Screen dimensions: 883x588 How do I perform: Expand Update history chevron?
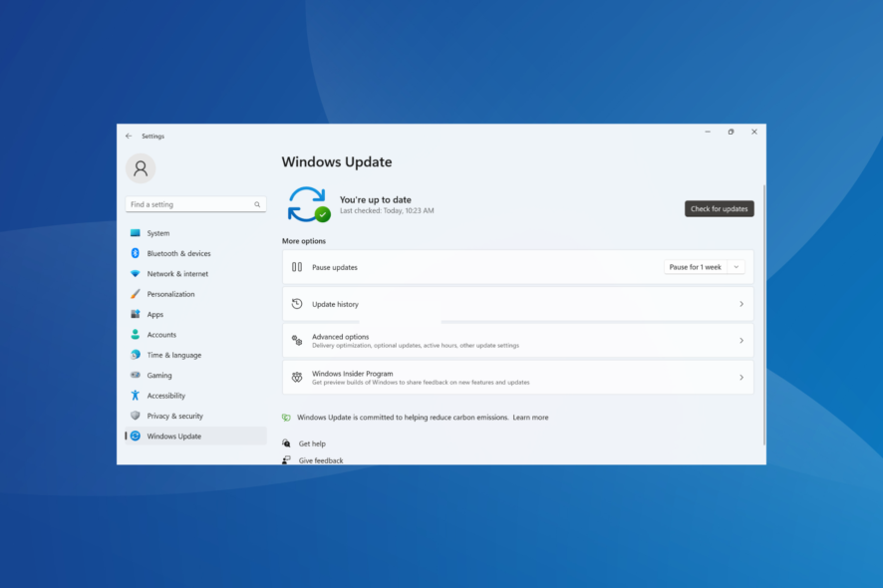point(741,304)
